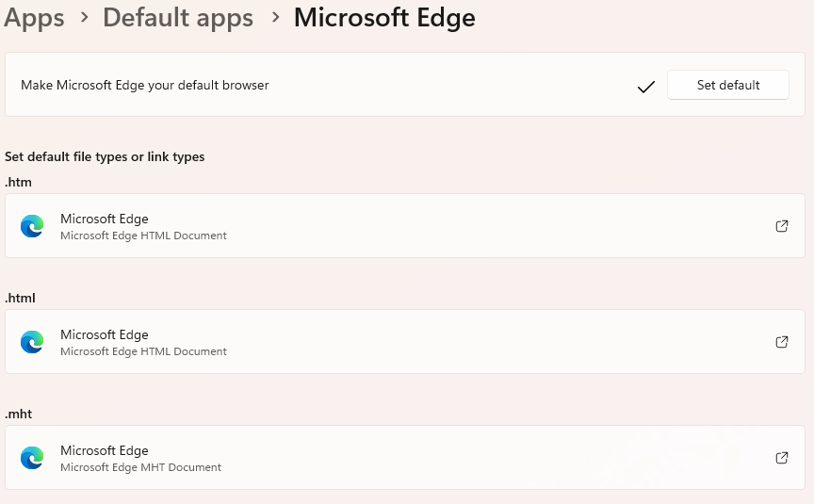The width and height of the screenshot is (814, 504).
Task: Select the Microsoft Edge MHT Document subtitle
Action: (x=140, y=467)
